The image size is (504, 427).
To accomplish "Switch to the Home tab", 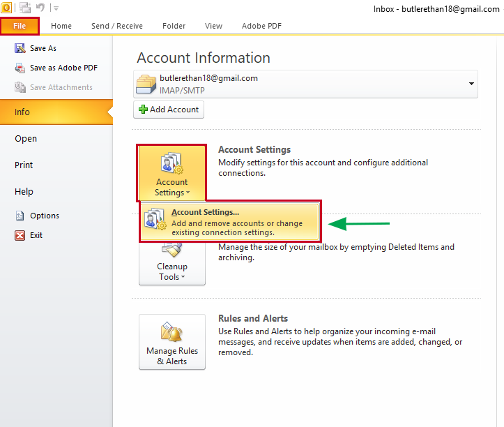I will [61, 26].
